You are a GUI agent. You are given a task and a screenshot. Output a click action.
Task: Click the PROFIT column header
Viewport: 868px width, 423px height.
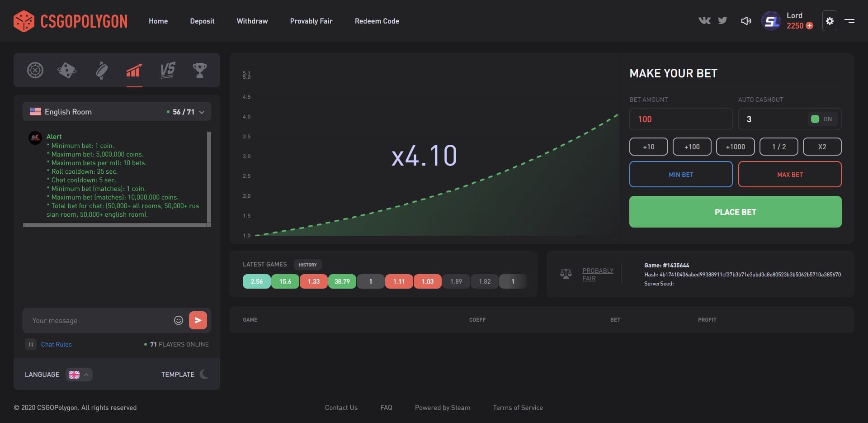[x=707, y=320]
